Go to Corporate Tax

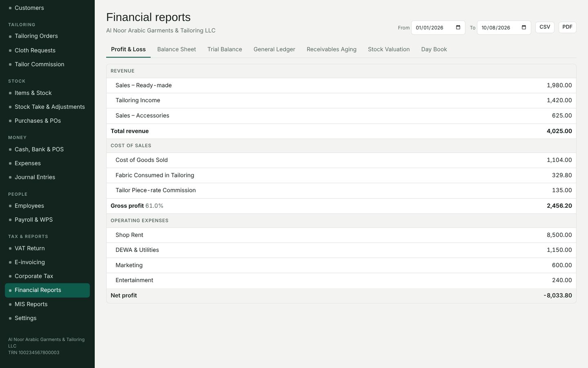click(47, 276)
